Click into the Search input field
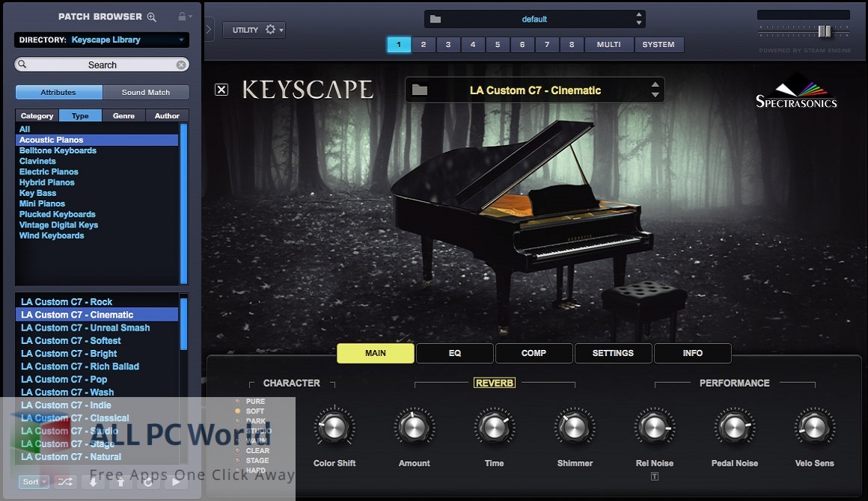Viewport: 868px width, 501px height. 102,65
